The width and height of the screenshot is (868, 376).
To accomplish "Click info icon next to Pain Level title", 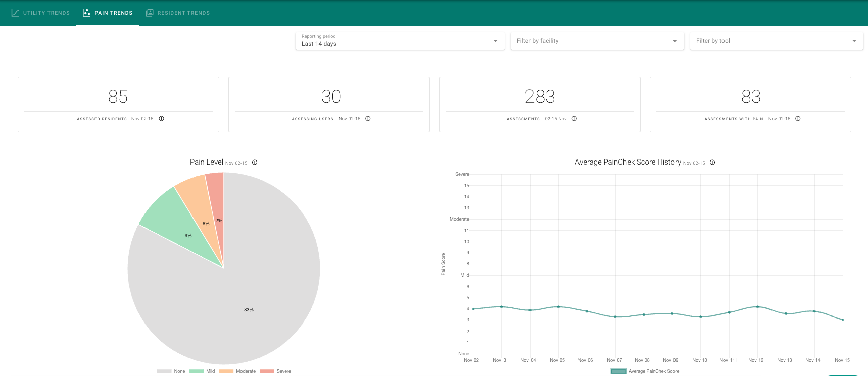I will [x=255, y=163].
